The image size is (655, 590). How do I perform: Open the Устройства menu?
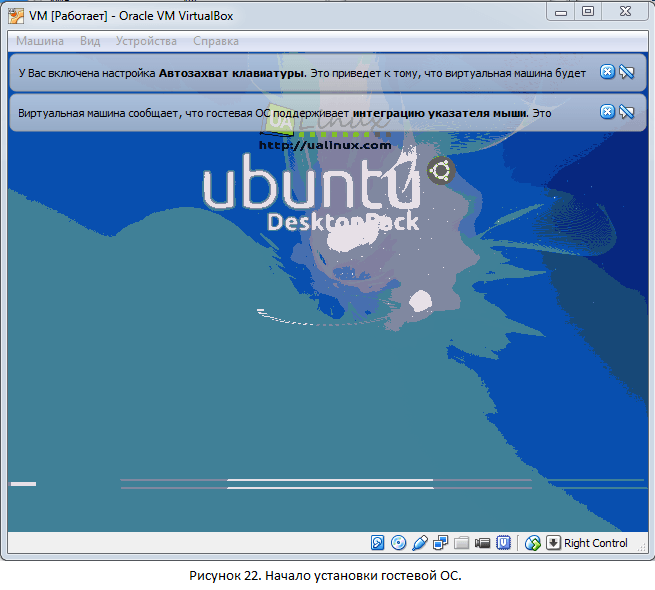[x=146, y=41]
